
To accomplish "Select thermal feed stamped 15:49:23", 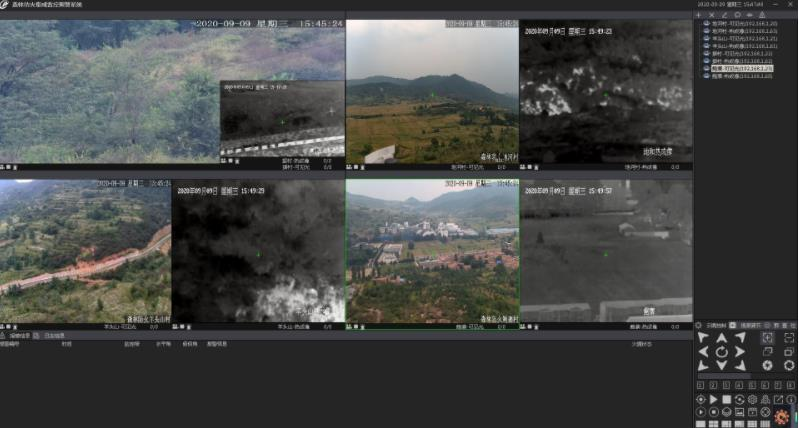I will (606, 92).
